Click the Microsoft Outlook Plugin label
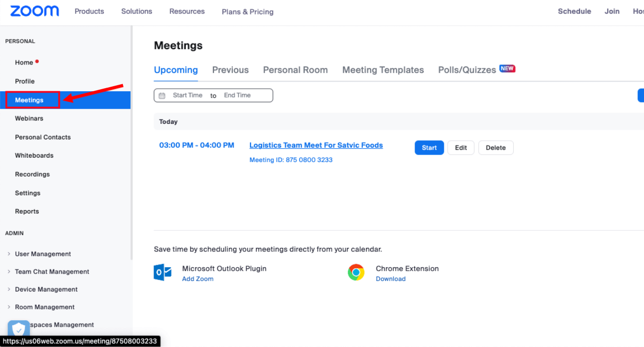The image size is (644, 347). pos(224,269)
